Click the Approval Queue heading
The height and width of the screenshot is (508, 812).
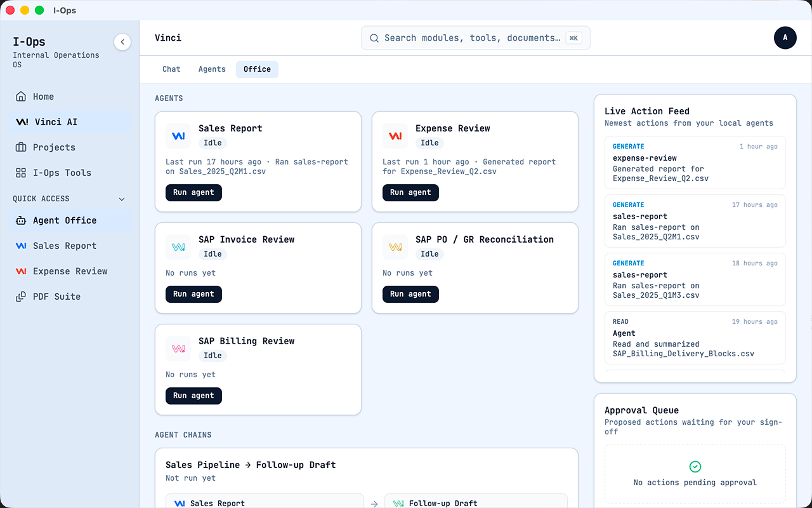pos(641,410)
